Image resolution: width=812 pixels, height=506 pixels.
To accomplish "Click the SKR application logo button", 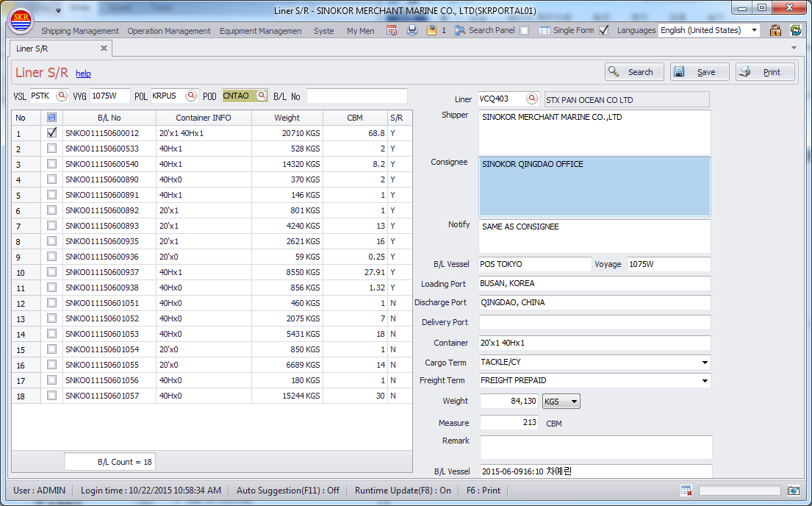I will click(x=21, y=21).
